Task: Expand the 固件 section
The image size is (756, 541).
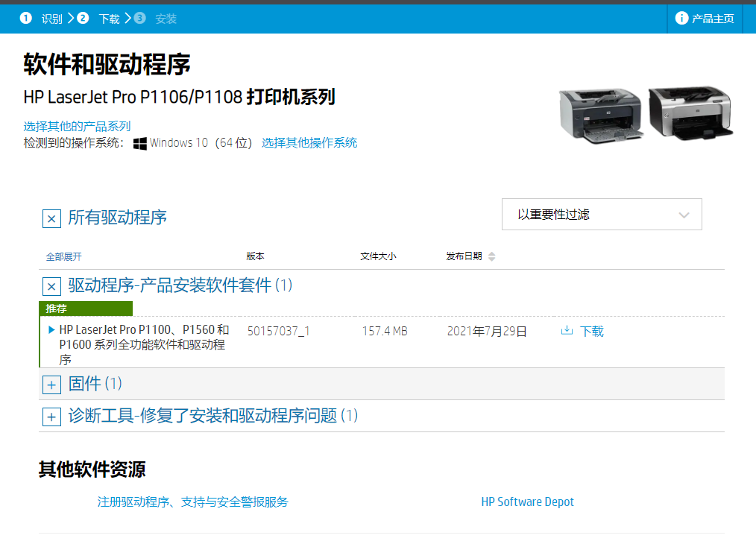Action: pos(51,385)
